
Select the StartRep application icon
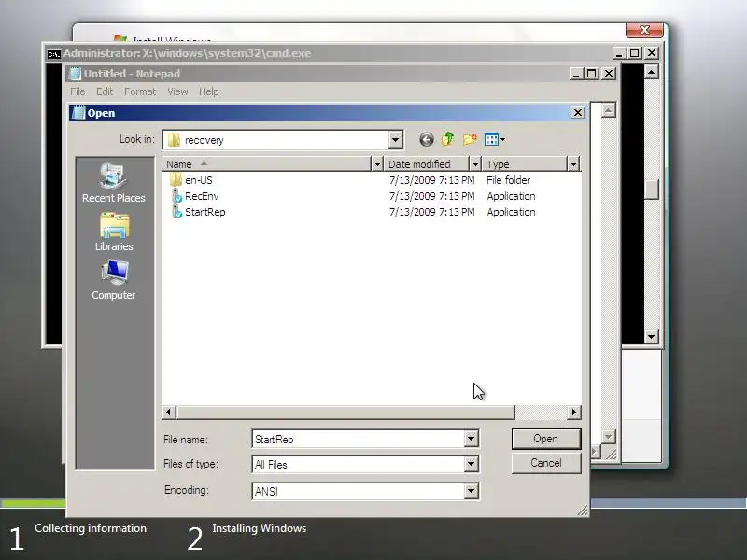pos(176,212)
